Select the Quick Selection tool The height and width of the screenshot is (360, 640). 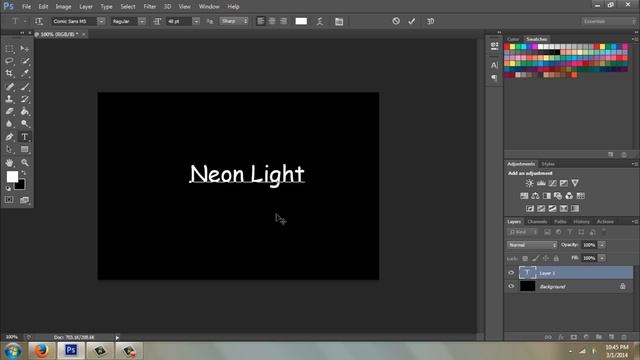coord(24,61)
